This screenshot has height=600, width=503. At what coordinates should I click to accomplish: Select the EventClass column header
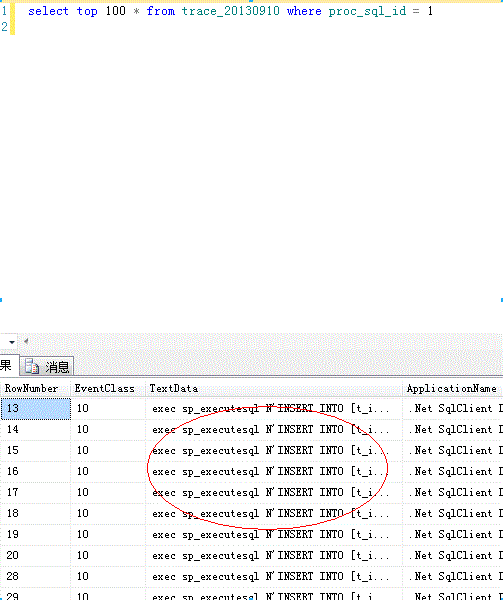[x=108, y=388]
